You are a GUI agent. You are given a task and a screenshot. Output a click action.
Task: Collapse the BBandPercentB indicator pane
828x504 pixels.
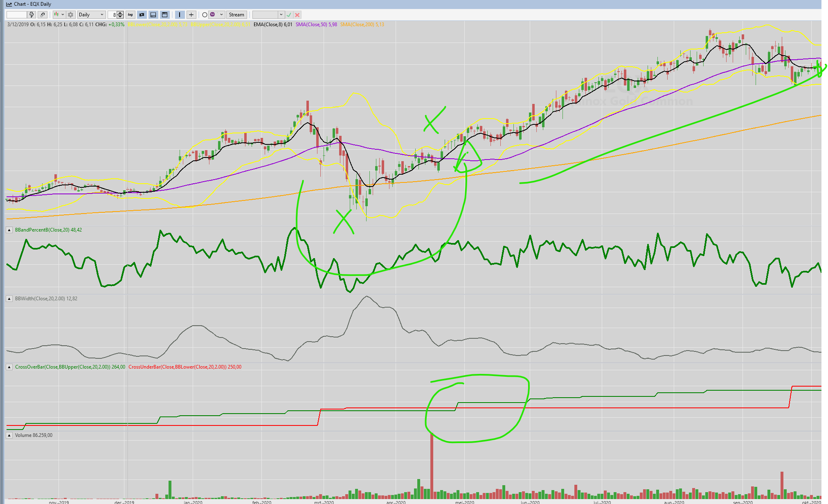[9, 230]
